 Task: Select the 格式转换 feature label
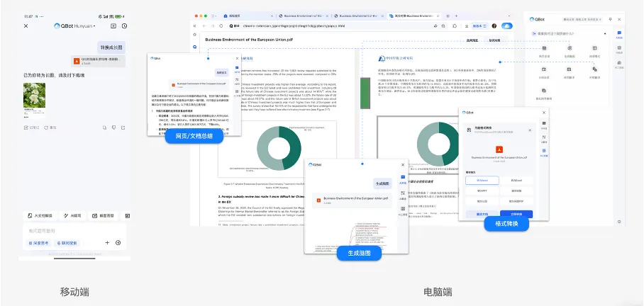(505, 224)
